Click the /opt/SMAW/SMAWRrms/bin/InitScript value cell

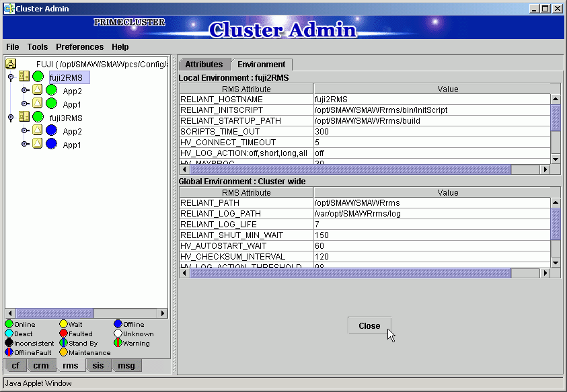(432, 110)
